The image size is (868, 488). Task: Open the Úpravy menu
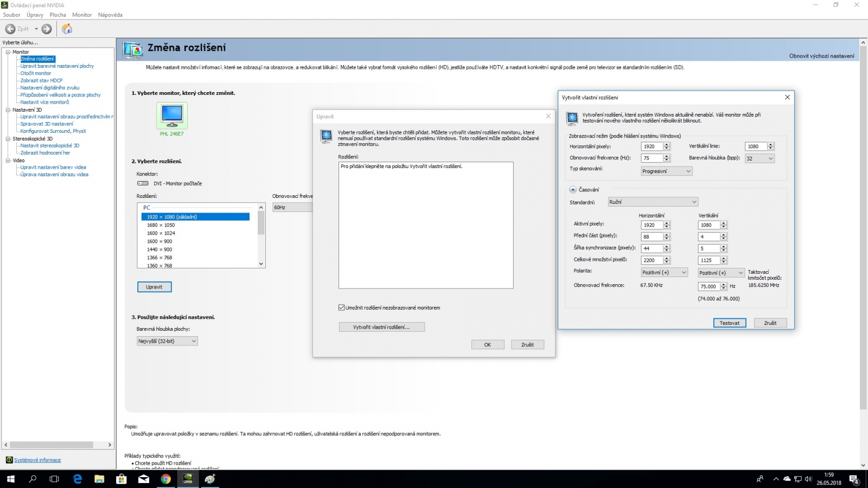(x=35, y=15)
